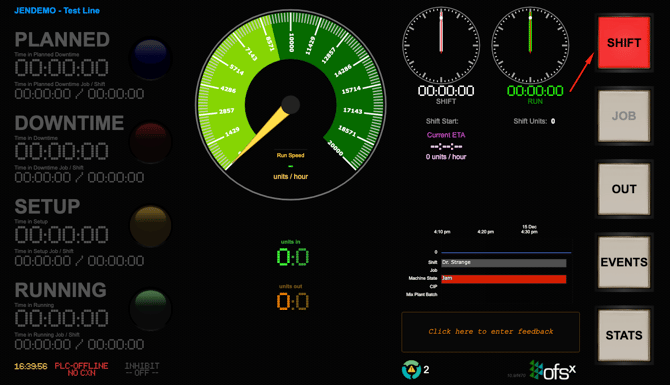Screen dimensions: 670x385
Task: Click the 10000 mark on the gauge
Action: point(292,43)
